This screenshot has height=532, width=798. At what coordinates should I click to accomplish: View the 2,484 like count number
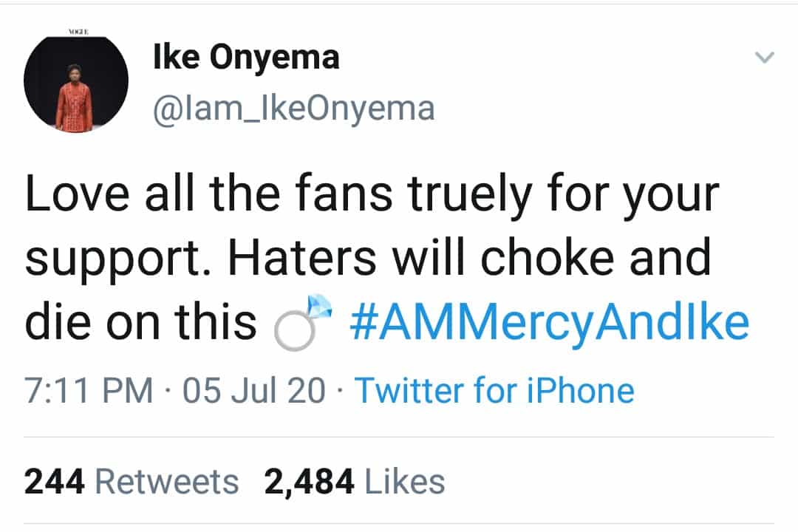pyautogui.click(x=310, y=482)
